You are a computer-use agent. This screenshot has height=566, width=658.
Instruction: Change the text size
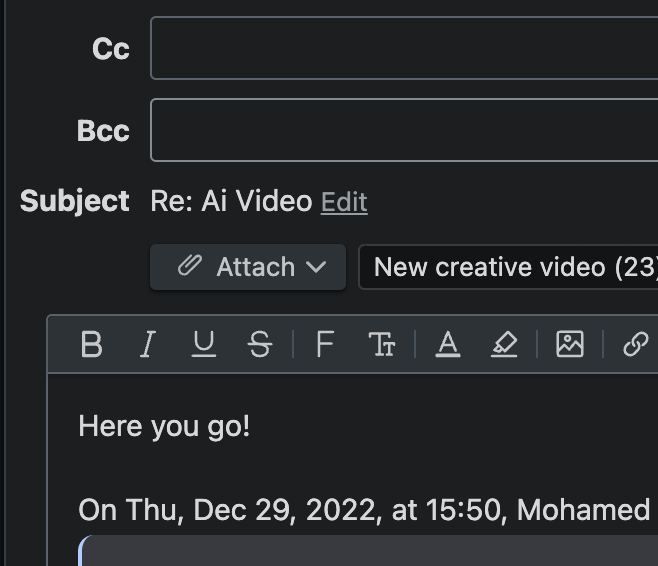(382, 345)
